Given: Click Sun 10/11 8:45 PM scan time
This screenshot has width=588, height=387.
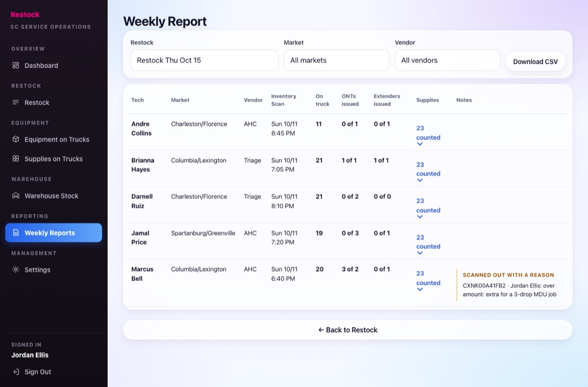Looking at the screenshot, I should click(285, 128).
